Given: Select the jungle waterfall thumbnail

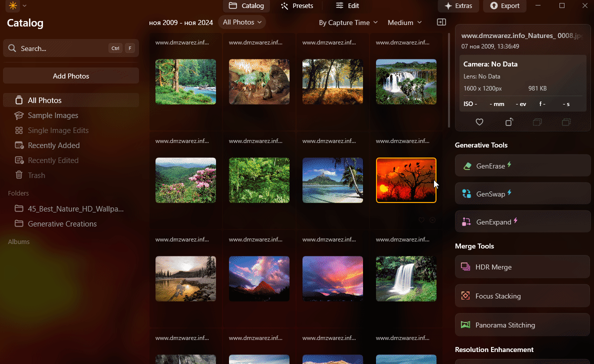Looking at the screenshot, I should [406, 279].
